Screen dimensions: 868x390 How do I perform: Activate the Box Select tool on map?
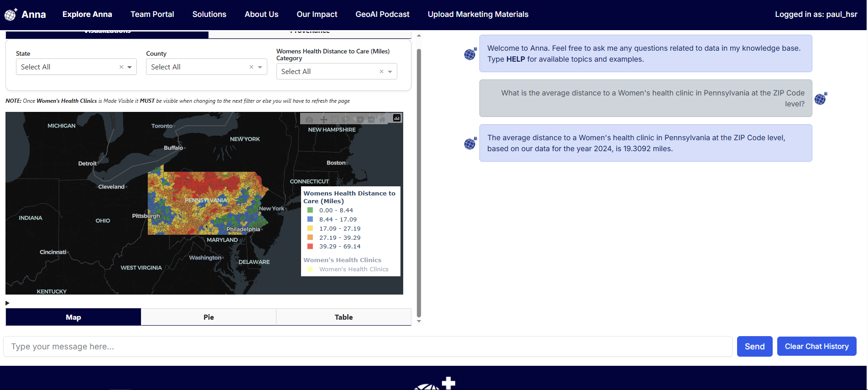[x=335, y=120]
